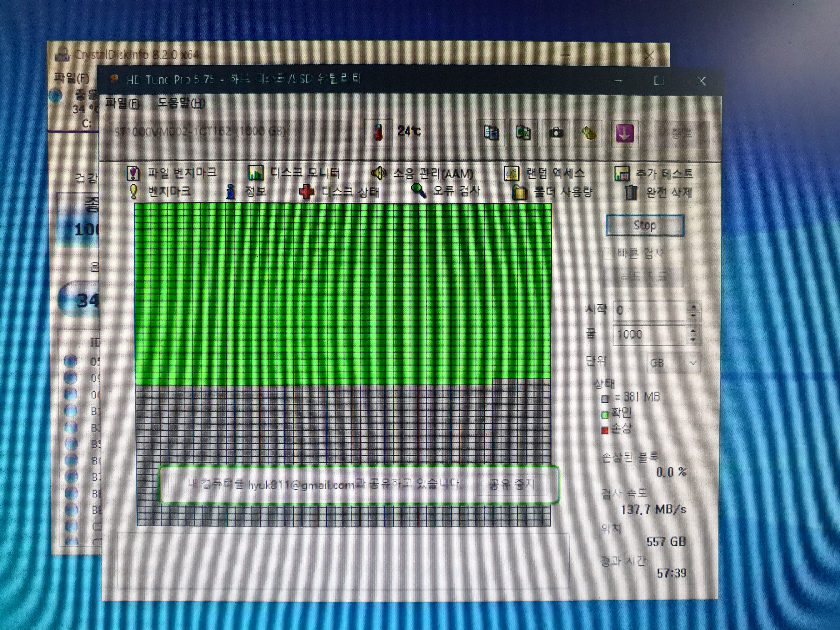
Task: Click the 24℃ temperature reading
Action: (x=409, y=131)
